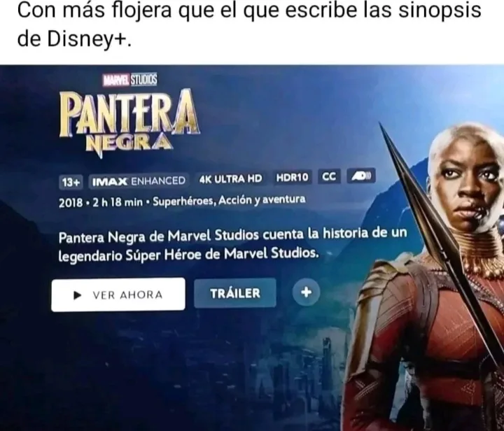The height and width of the screenshot is (431, 504).
Task: Click the CC closed captions badge
Action: click(x=329, y=176)
